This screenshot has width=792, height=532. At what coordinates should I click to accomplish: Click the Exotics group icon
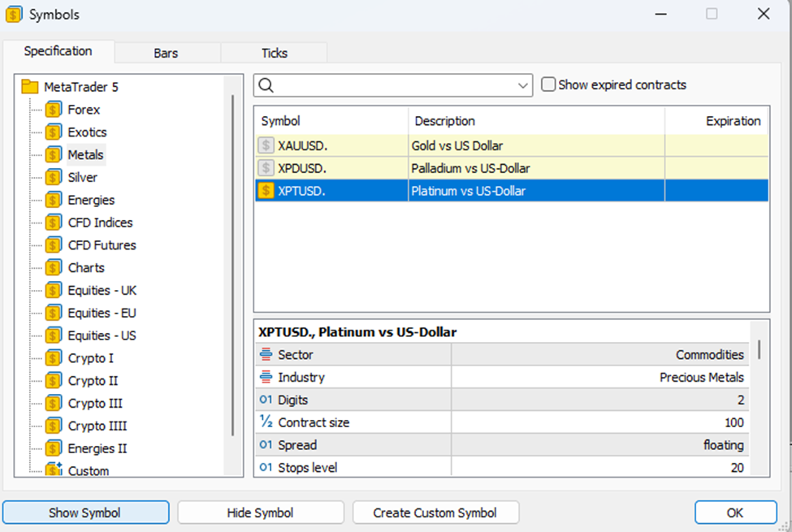click(53, 132)
